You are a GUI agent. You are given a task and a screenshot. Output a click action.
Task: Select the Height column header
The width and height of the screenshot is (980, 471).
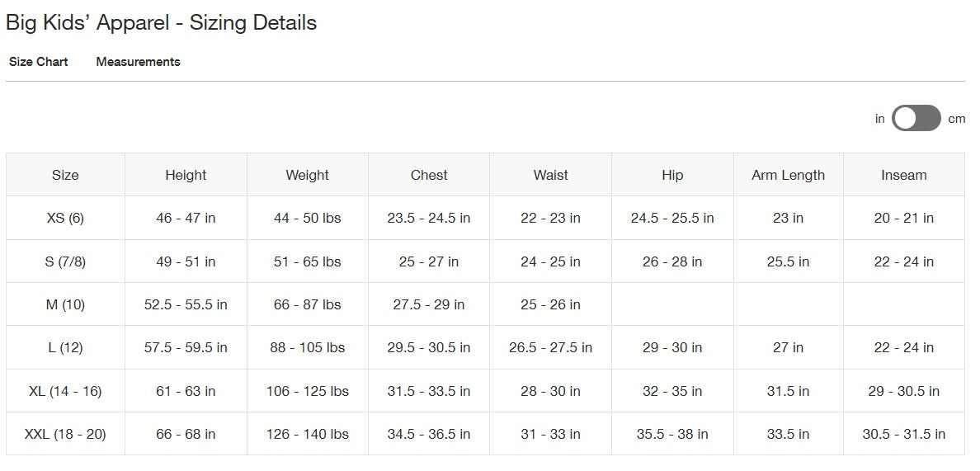pos(186,175)
